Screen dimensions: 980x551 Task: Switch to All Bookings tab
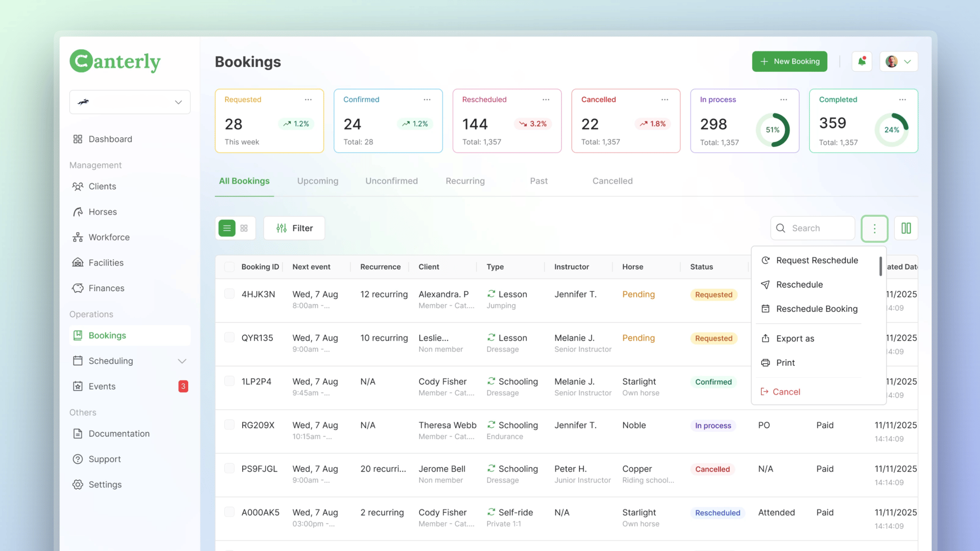[244, 181]
